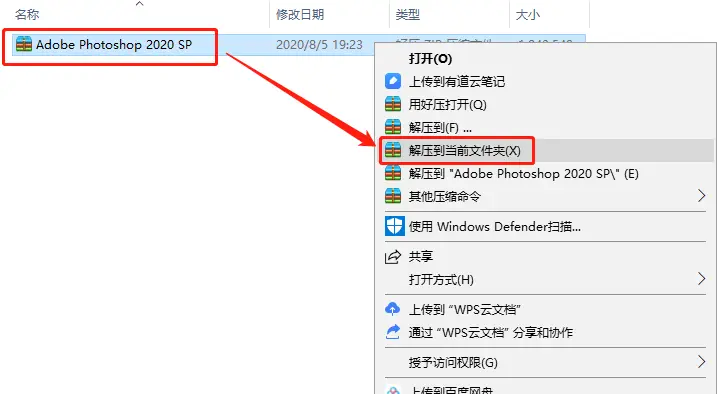Choose 解压到(F) ... menu entry

pyautogui.click(x=440, y=128)
